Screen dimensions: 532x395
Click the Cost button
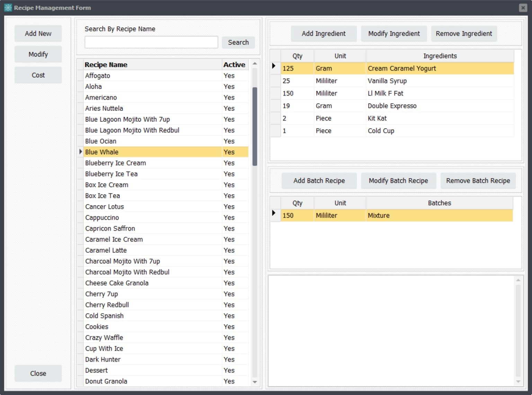pos(38,75)
